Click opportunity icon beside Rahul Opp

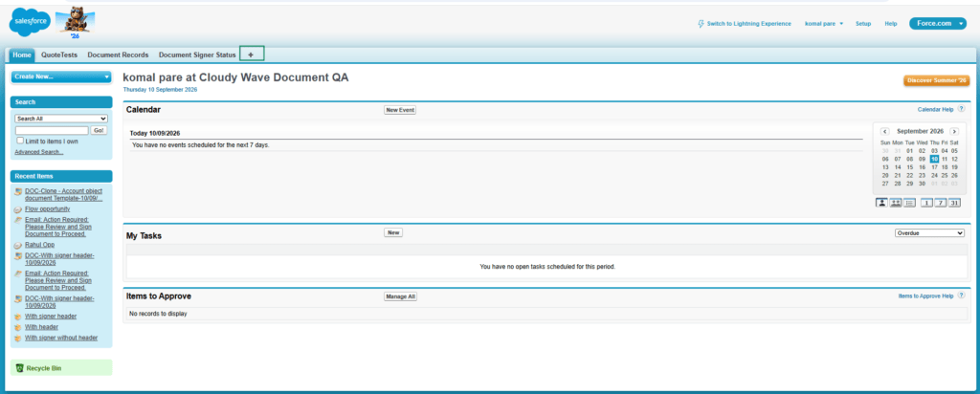pos(19,246)
